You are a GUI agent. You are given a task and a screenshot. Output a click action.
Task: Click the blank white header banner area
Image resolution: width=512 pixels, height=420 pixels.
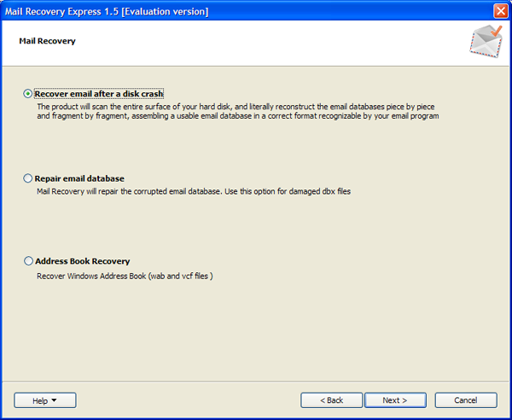(256, 43)
